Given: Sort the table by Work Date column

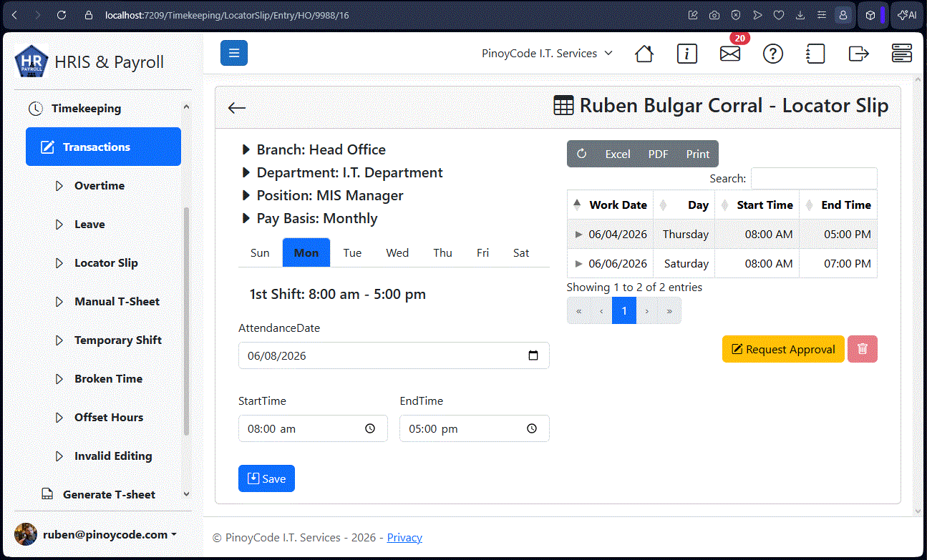Looking at the screenshot, I should pos(610,205).
